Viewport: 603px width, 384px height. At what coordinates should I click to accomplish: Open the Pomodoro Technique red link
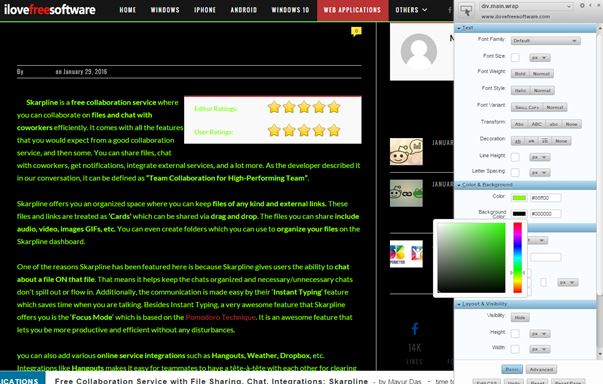point(220,318)
